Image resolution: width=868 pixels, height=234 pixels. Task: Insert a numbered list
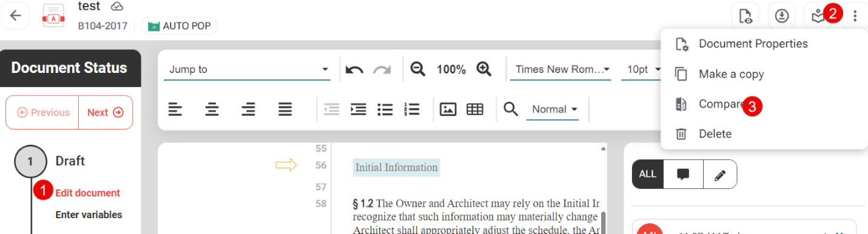412,109
